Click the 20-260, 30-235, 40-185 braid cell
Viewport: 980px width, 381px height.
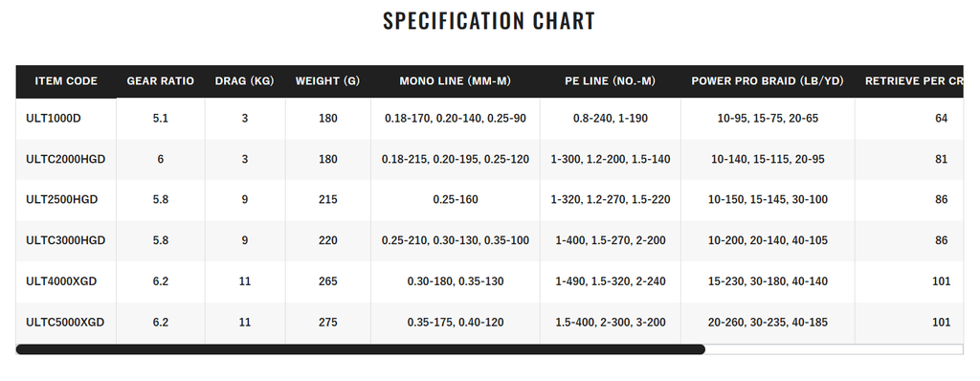coord(768,323)
